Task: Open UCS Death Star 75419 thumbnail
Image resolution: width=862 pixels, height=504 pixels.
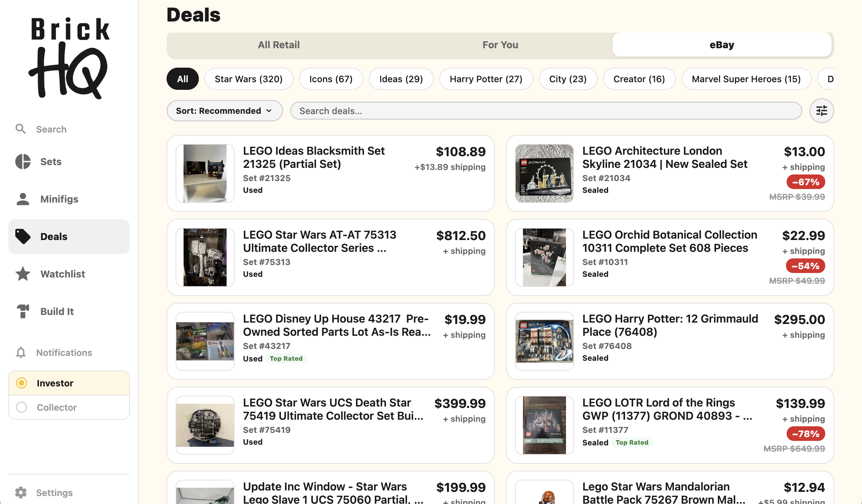Action: tap(205, 425)
